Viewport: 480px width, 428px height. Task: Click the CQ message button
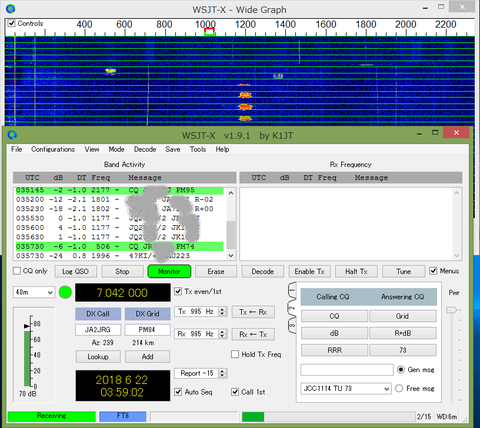334,316
